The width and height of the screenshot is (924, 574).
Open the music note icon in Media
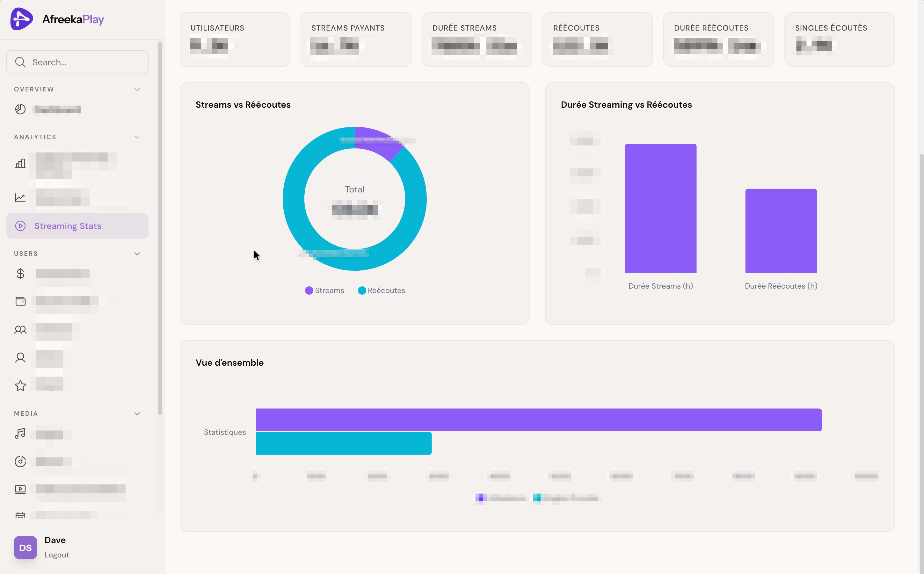20,434
